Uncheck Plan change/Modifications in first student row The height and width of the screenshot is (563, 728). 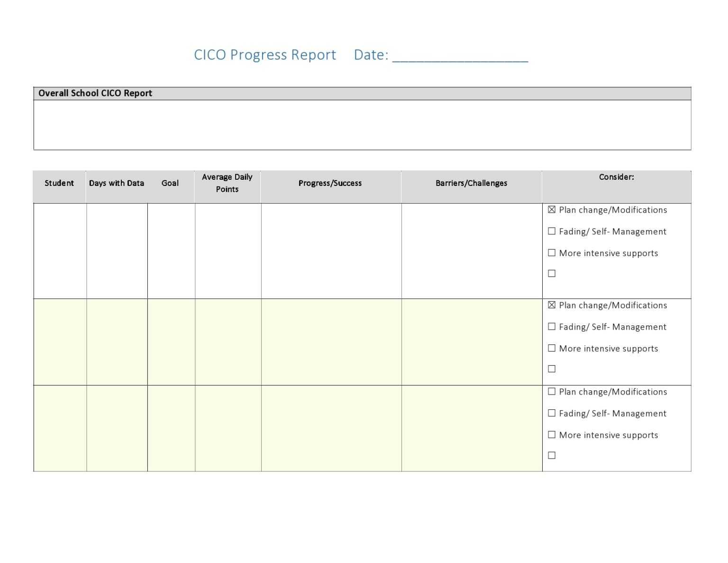click(552, 210)
